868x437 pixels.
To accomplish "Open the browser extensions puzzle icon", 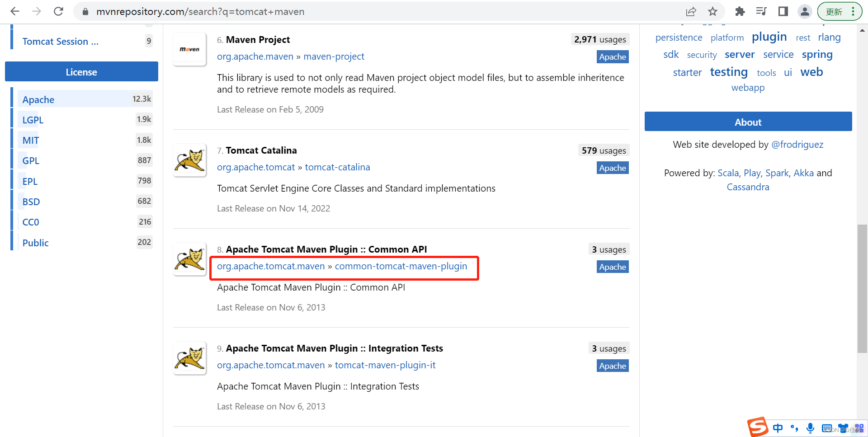I will pos(740,11).
